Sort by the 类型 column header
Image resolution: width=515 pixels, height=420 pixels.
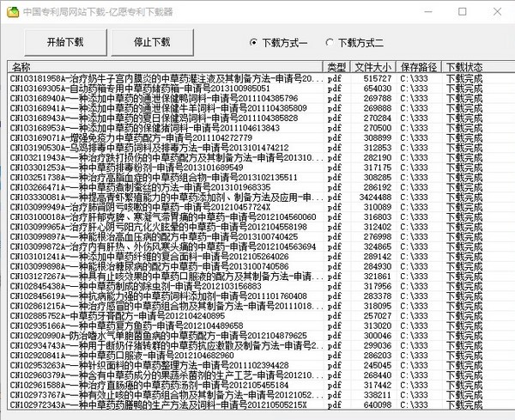pyautogui.click(x=337, y=67)
